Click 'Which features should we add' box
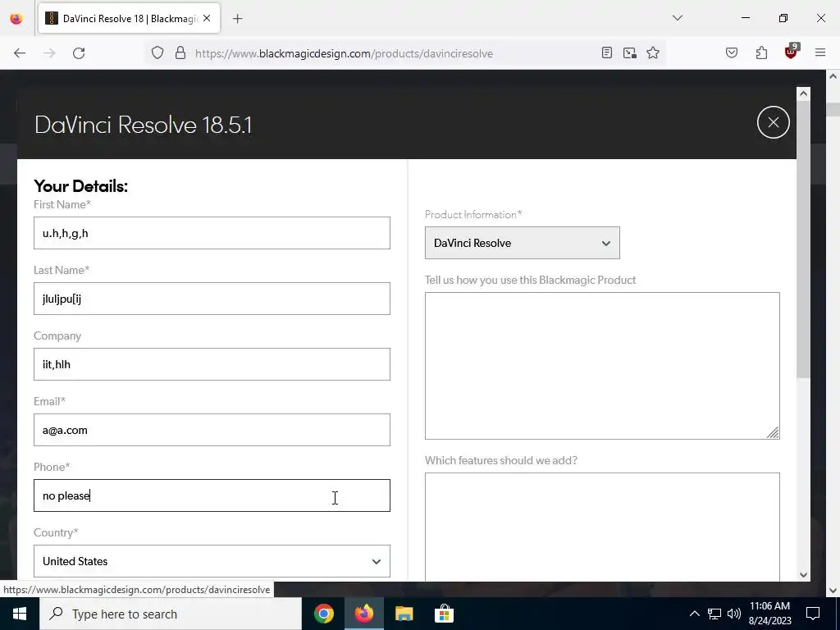 (x=602, y=527)
